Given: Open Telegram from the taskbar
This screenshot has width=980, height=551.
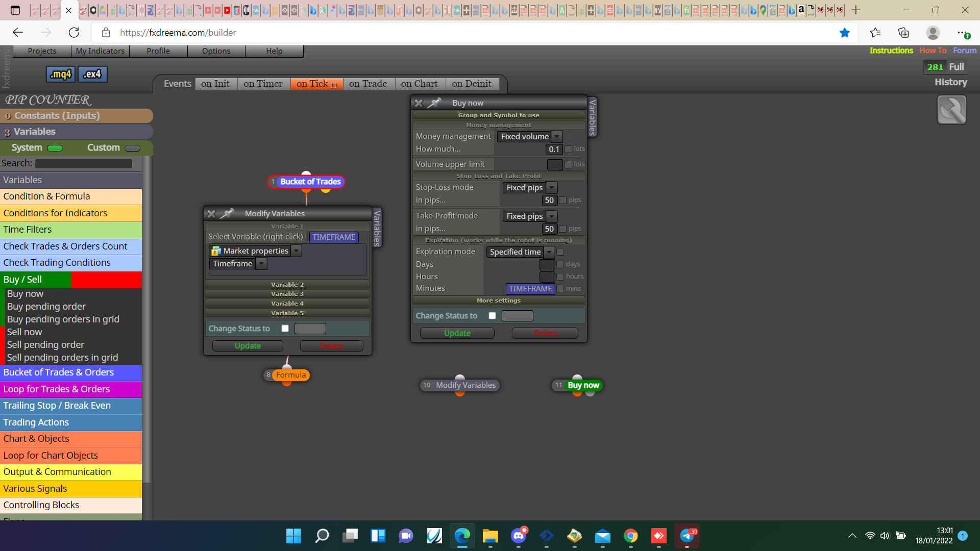Looking at the screenshot, I should pyautogui.click(x=687, y=536).
